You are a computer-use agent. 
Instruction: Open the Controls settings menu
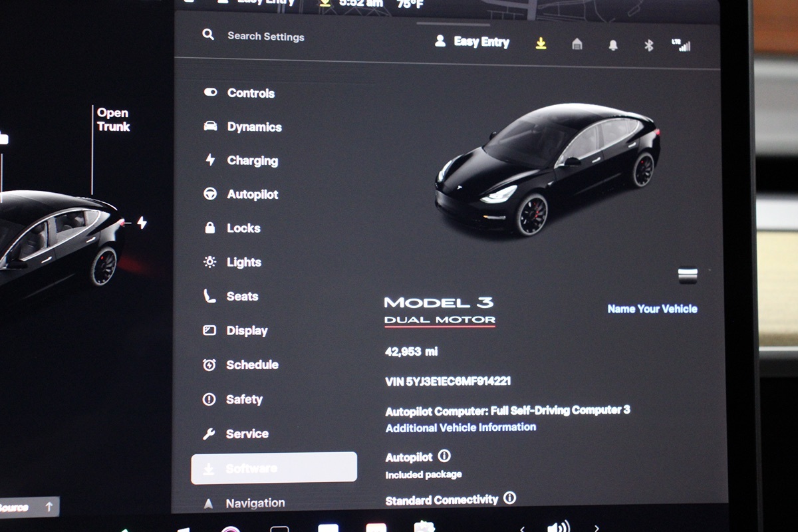tap(250, 93)
